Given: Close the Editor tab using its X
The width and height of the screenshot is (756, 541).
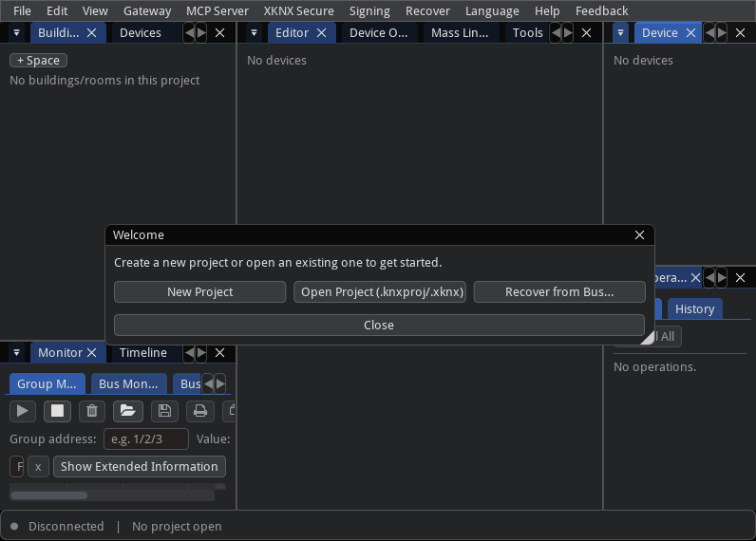Looking at the screenshot, I should [322, 33].
